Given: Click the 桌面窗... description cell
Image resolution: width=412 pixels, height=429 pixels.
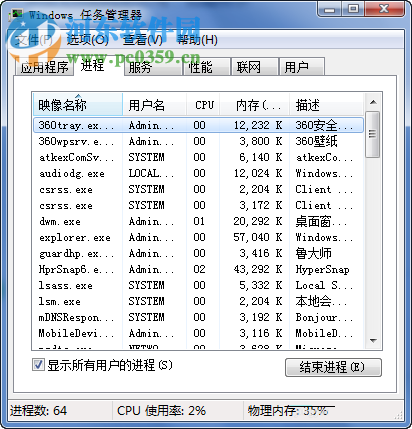Looking at the screenshot, I should click(321, 221).
